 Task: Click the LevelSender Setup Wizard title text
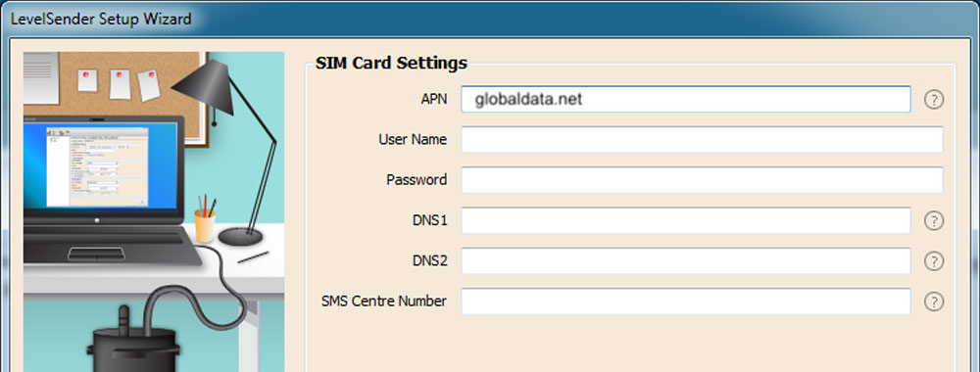pos(101,19)
